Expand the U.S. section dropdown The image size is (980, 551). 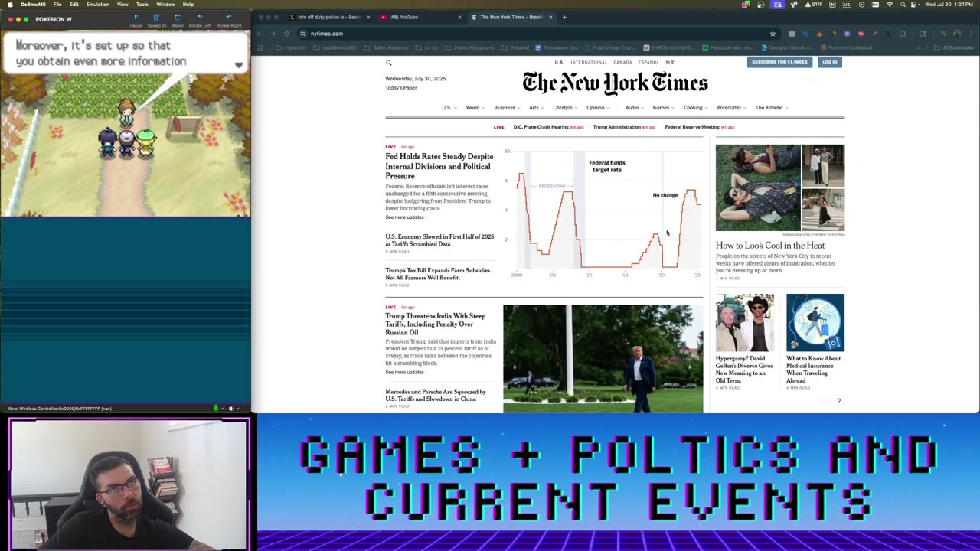coord(449,108)
